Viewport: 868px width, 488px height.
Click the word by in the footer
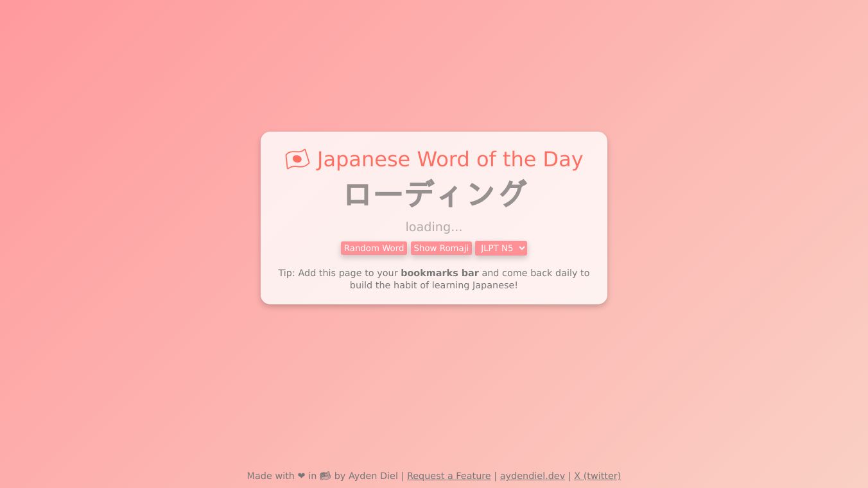340,476
